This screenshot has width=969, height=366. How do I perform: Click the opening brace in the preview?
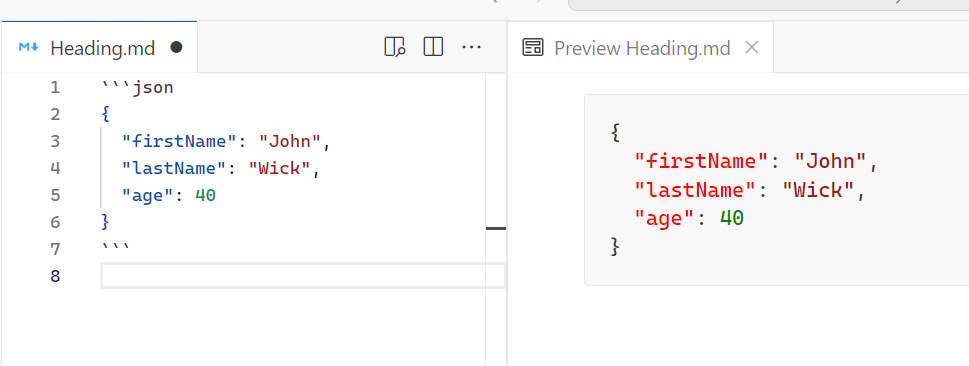coord(615,133)
